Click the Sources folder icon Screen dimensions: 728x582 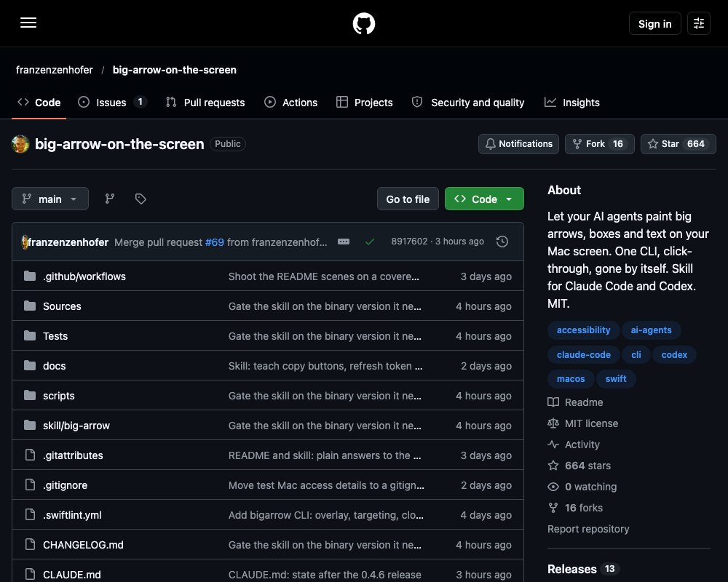coord(30,306)
